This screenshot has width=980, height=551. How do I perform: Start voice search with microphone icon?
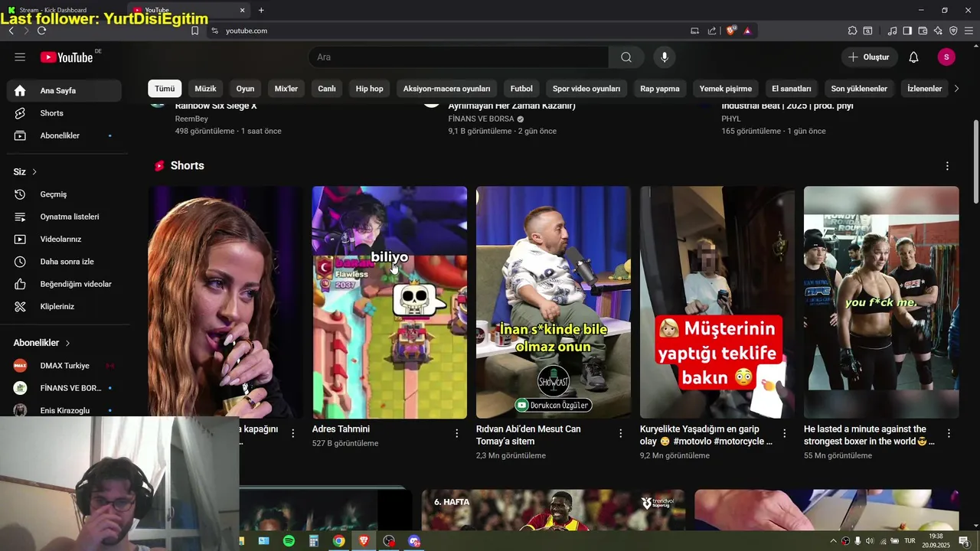[x=665, y=57]
